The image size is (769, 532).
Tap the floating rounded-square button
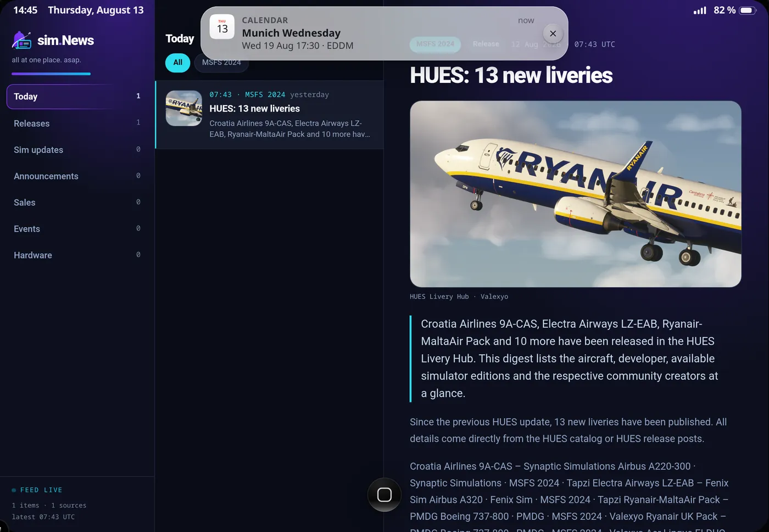(384, 495)
